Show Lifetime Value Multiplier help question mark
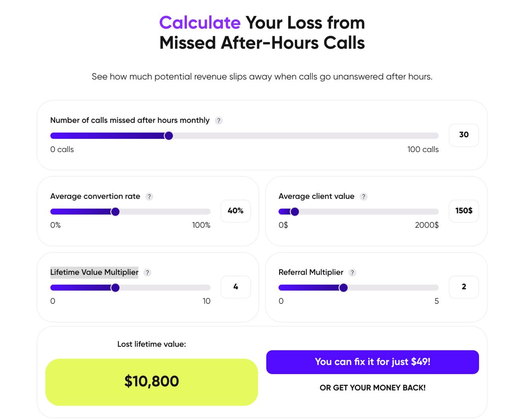The height and width of the screenshot is (420, 508). point(147,273)
